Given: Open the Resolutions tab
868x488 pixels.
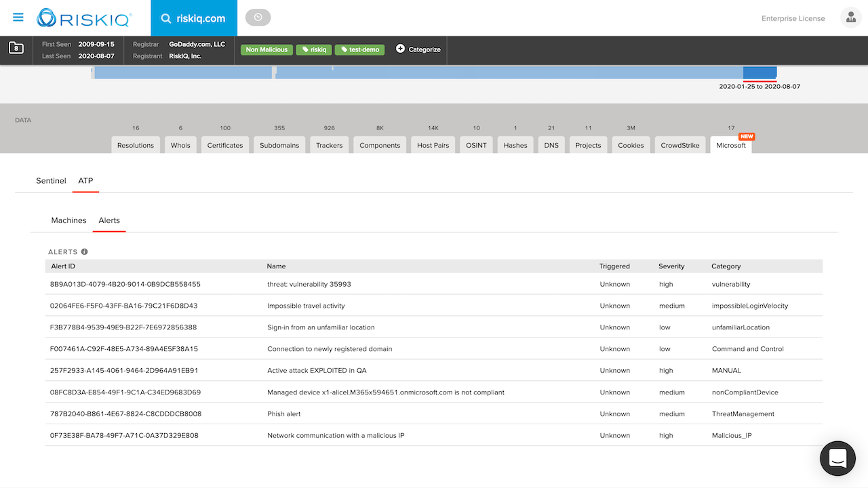Looking at the screenshot, I should point(136,145).
